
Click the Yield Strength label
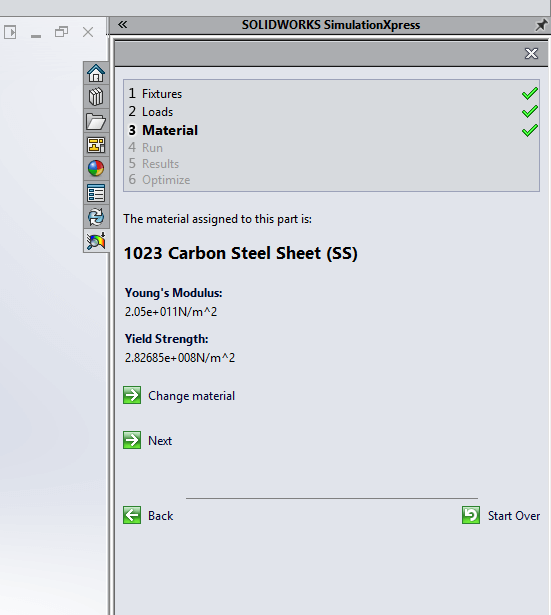[x=166, y=339]
